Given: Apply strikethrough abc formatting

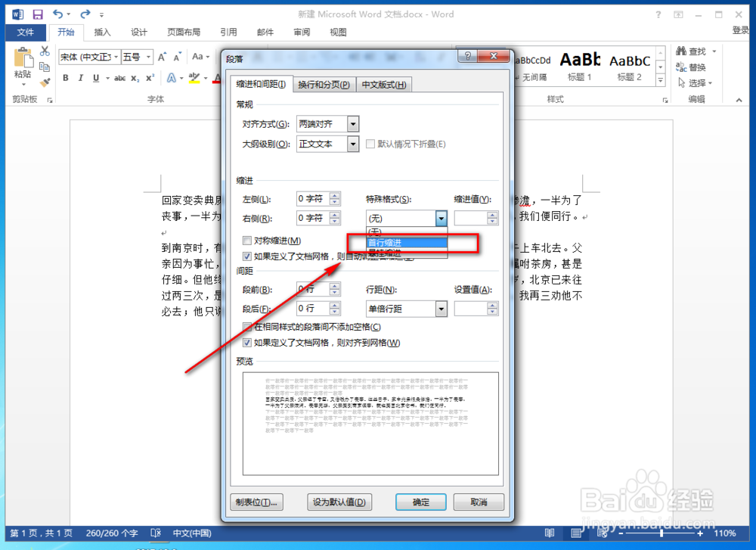Looking at the screenshot, I should 119,78.
